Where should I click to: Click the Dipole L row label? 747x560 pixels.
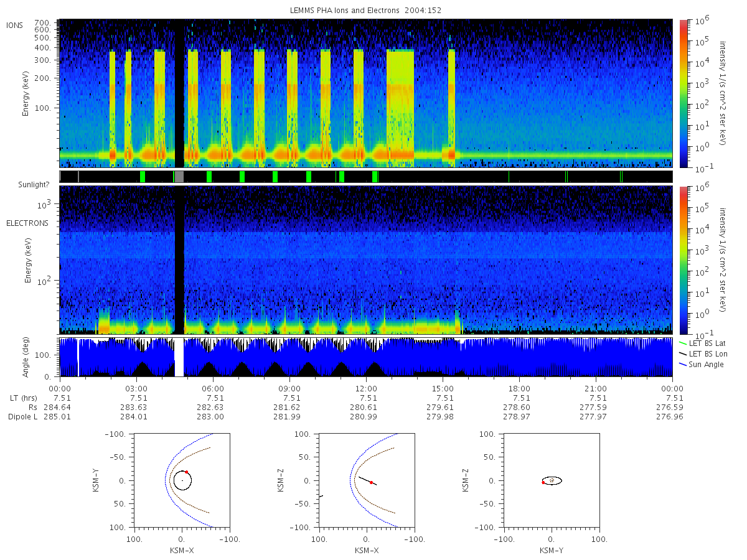click(x=22, y=416)
